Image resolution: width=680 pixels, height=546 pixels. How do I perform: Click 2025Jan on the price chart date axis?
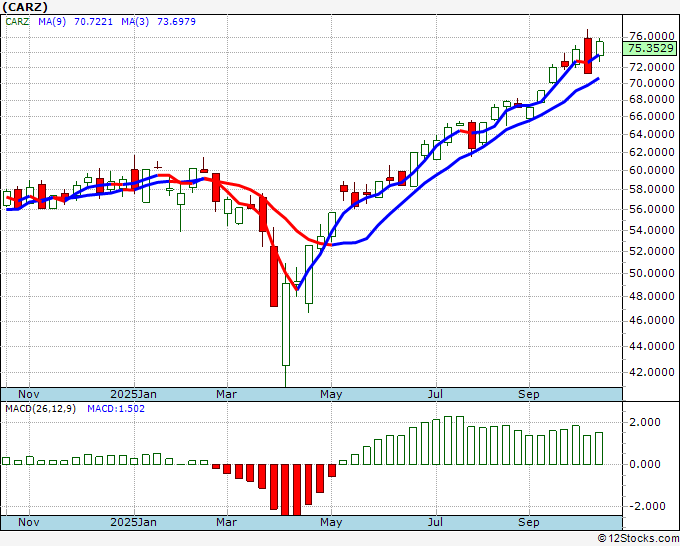[x=134, y=394]
